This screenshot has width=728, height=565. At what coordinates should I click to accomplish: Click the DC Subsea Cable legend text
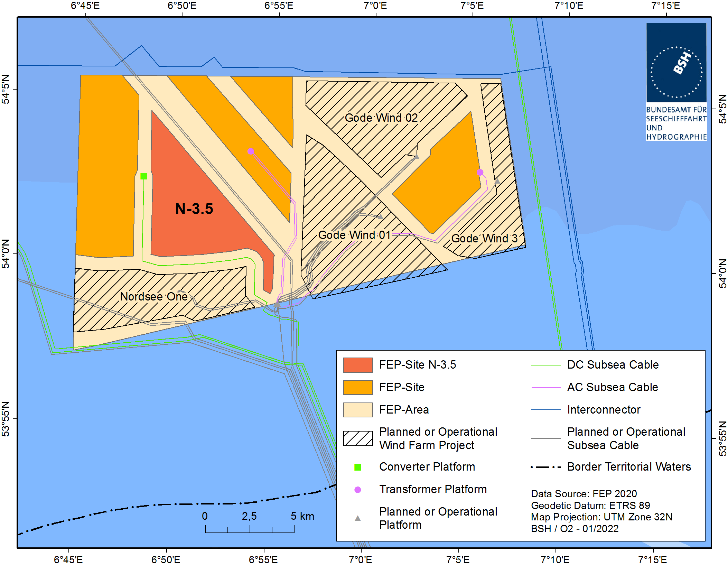tap(613, 365)
